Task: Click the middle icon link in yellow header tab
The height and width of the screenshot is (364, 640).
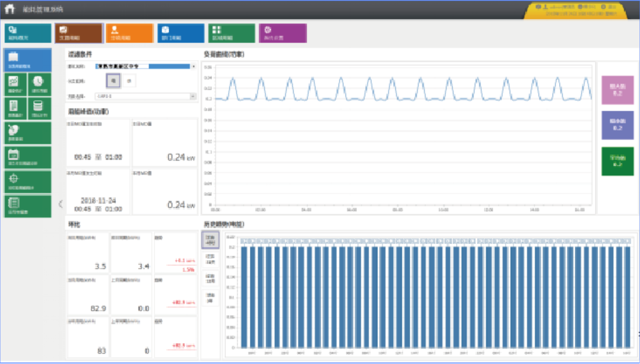Action: pyautogui.click(x=580, y=7)
